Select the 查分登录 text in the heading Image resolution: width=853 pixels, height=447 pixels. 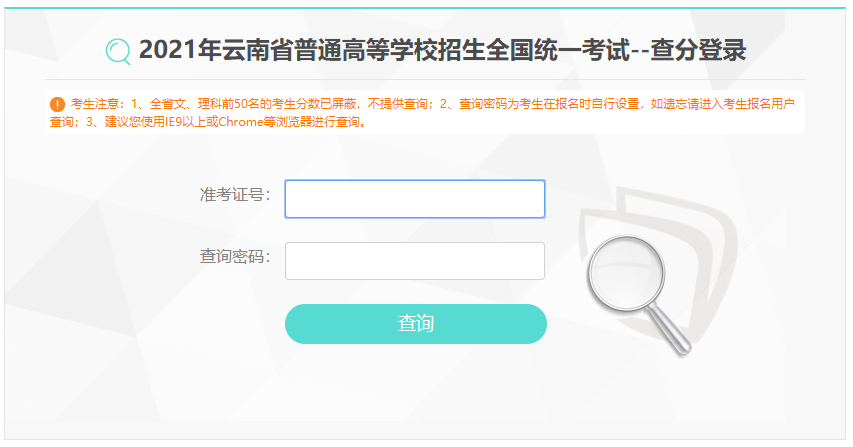coord(698,50)
